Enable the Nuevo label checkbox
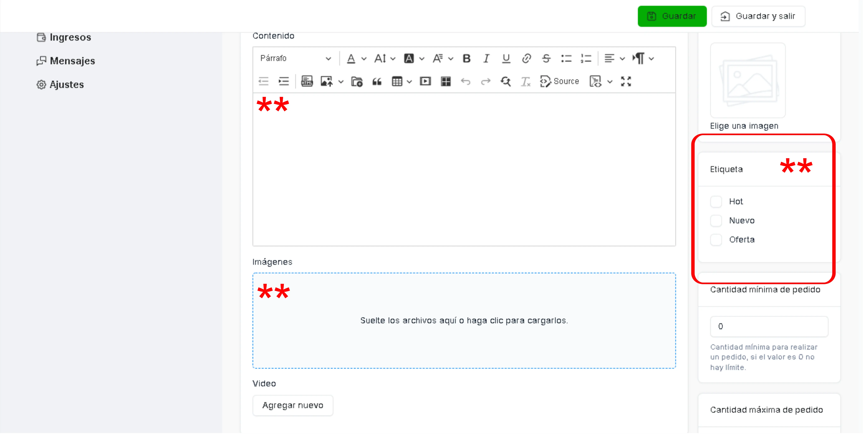 (716, 221)
